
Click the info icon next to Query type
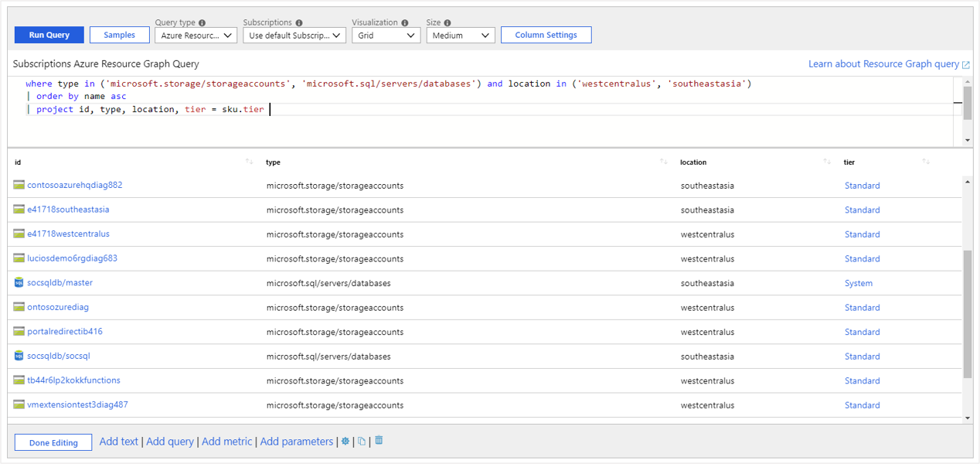click(x=203, y=22)
